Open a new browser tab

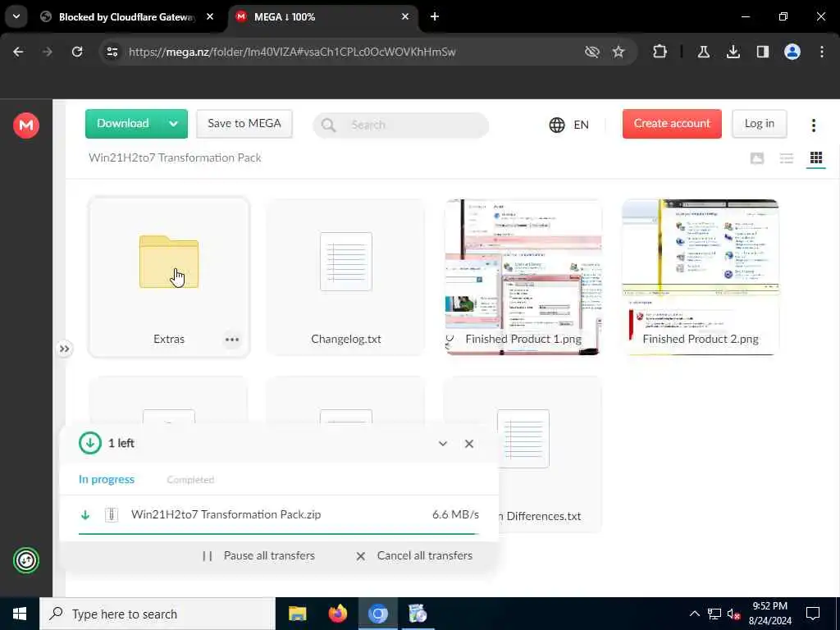(435, 16)
